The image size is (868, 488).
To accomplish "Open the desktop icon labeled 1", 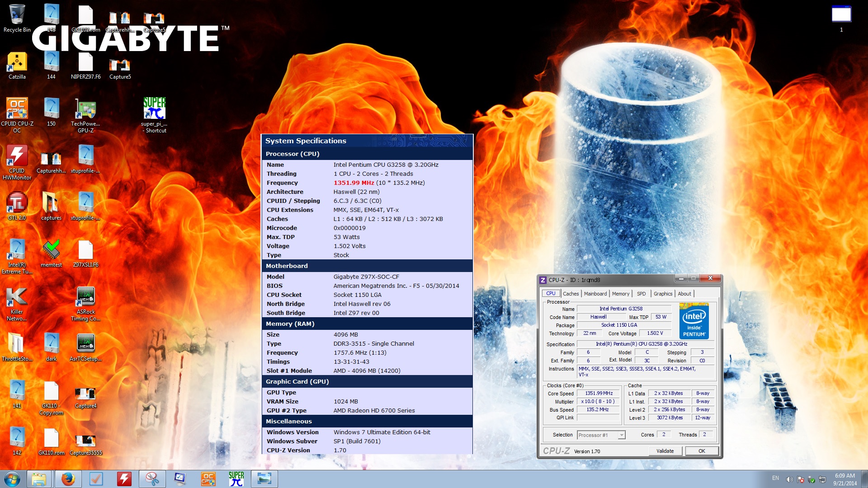I will 841,19.
